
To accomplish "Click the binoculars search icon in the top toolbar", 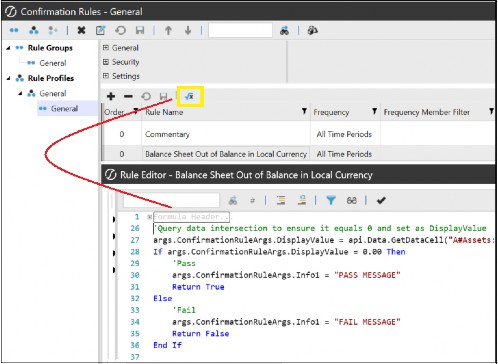I will 284,31.
